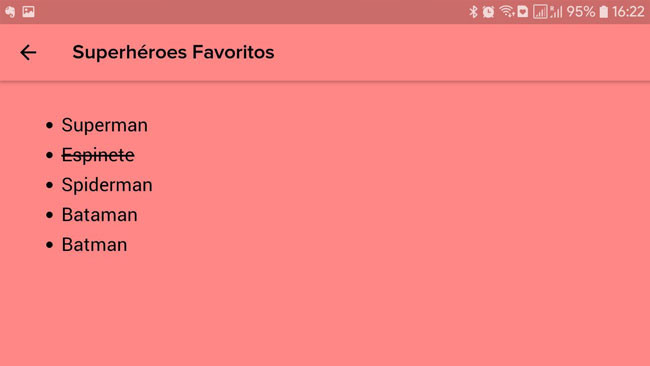Go back using the left arrow
Image resolution: width=650 pixels, height=366 pixels.
tap(28, 53)
